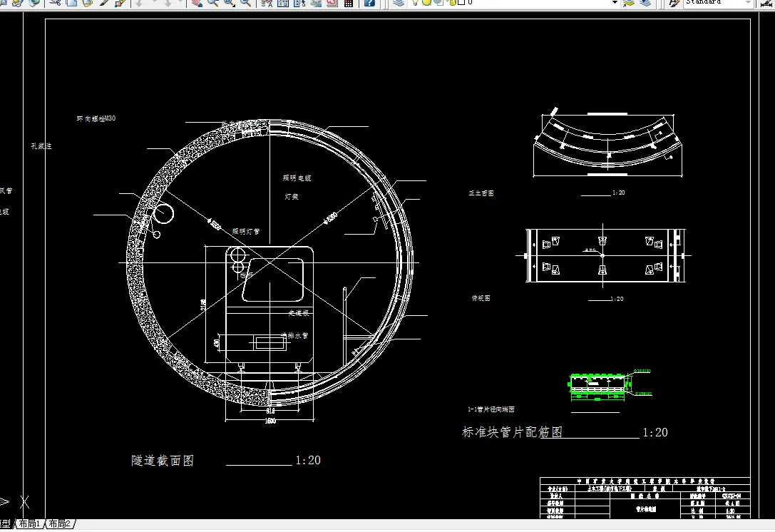Viewport: 775px width, 532px height.
Task: Open the Layer Properties Manager
Action: pyautogui.click(x=399, y=2)
